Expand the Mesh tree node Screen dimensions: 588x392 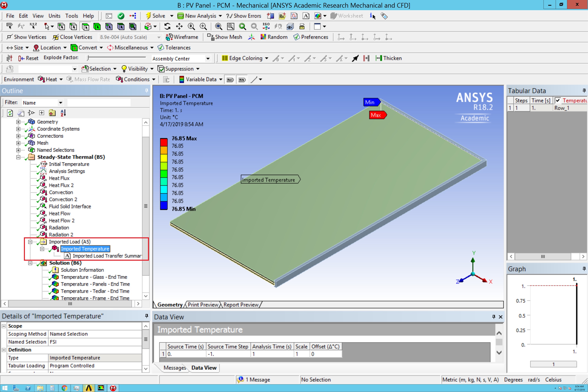[18, 143]
